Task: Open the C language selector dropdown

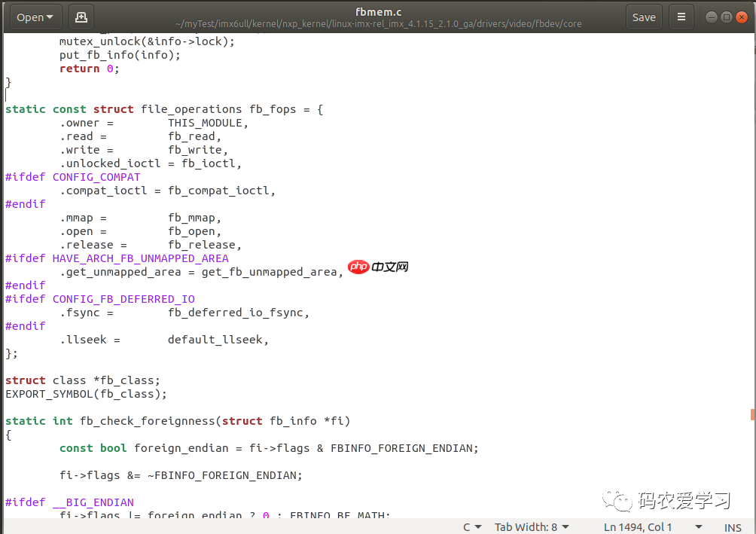Action: 472,527
